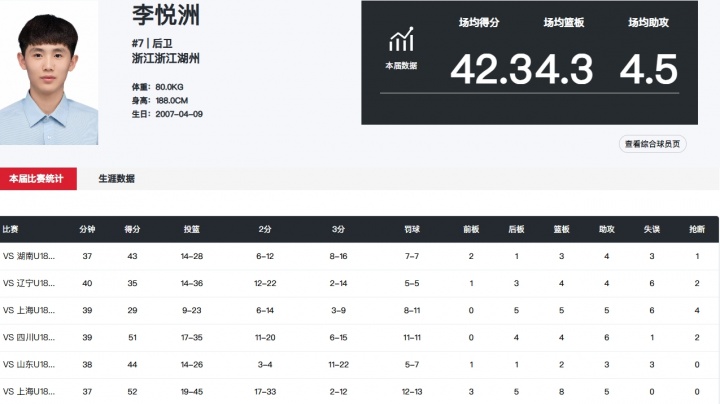
Task: Open the VS 湖南U18 match row
Action: 30,257
